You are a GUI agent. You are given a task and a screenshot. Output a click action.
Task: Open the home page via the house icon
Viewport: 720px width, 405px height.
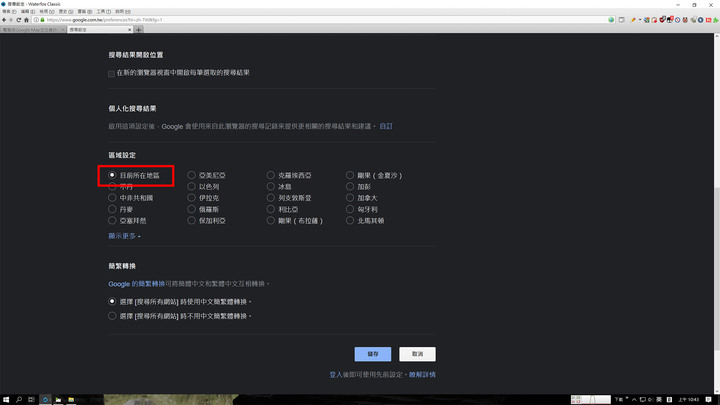26,20
